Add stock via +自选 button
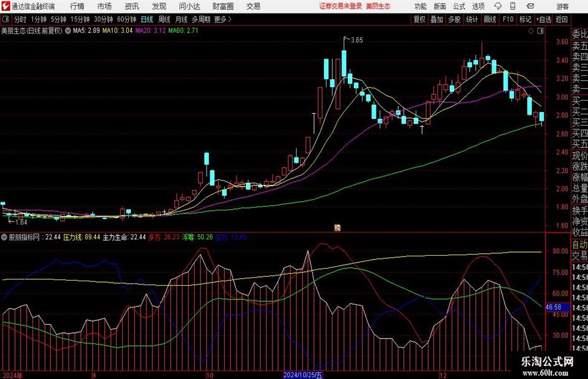This screenshot has width=588, height=379. click(544, 19)
